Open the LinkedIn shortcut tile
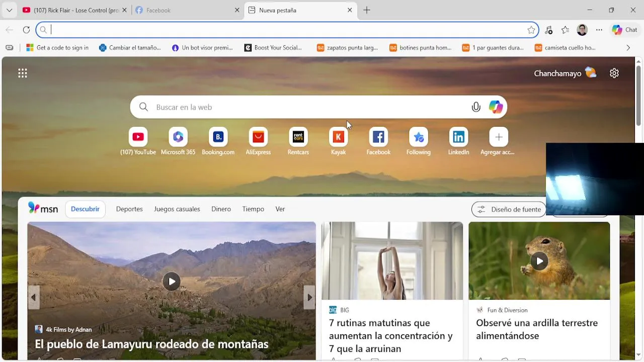The image size is (644, 362). click(x=459, y=137)
